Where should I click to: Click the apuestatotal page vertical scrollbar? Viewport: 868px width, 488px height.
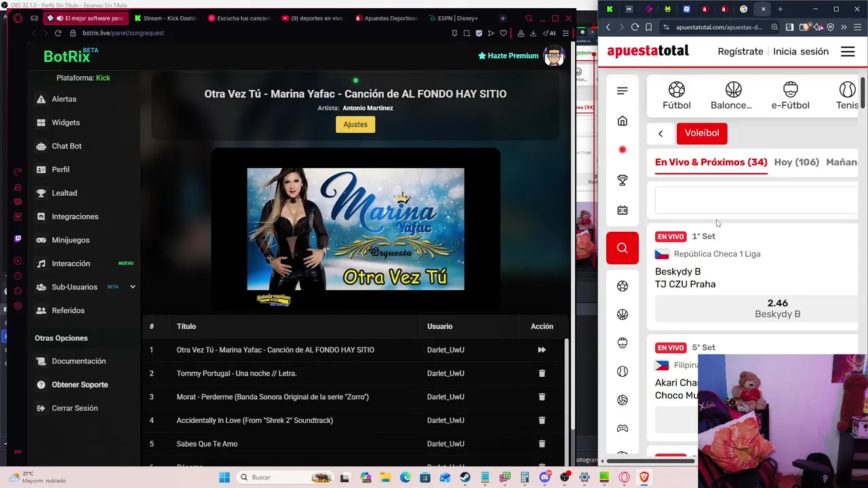click(x=863, y=93)
